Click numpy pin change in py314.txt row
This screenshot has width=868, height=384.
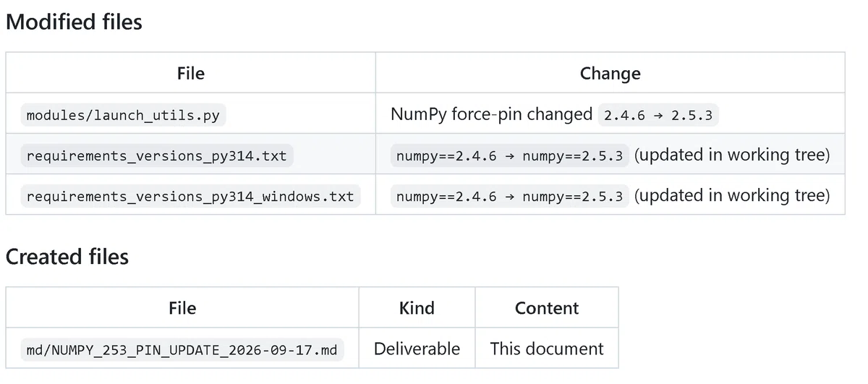click(509, 155)
